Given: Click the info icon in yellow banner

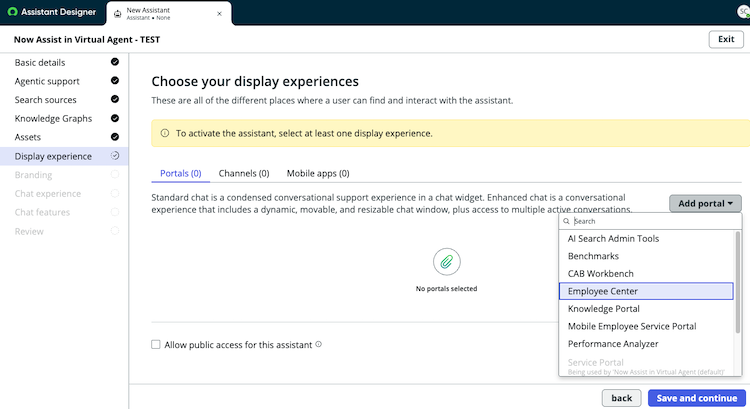Looking at the screenshot, I should click(x=165, y=133).
